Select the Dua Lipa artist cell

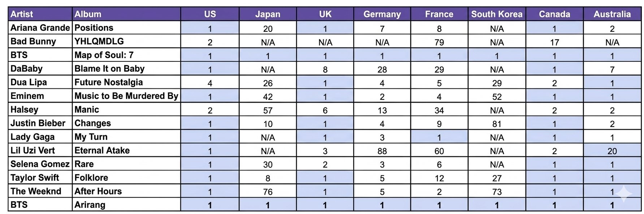pyautogui.click(x=29, y=82)
